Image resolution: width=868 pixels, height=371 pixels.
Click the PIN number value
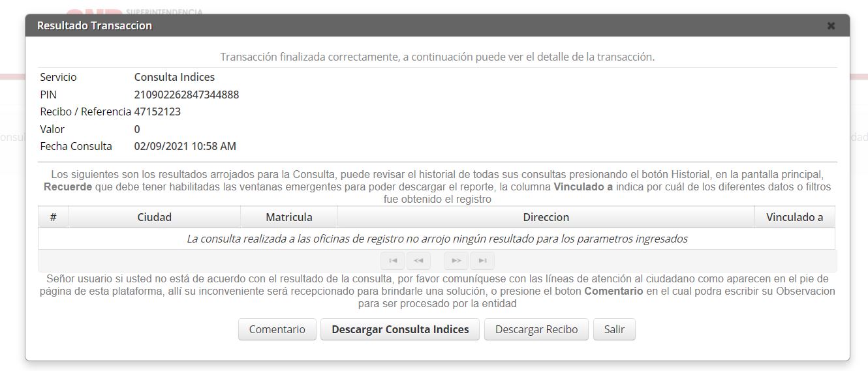186,95
